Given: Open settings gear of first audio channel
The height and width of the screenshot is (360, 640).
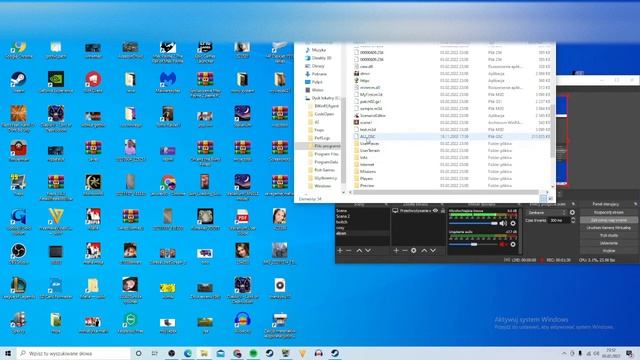Looking at the screenshot, I should [513, 223].
